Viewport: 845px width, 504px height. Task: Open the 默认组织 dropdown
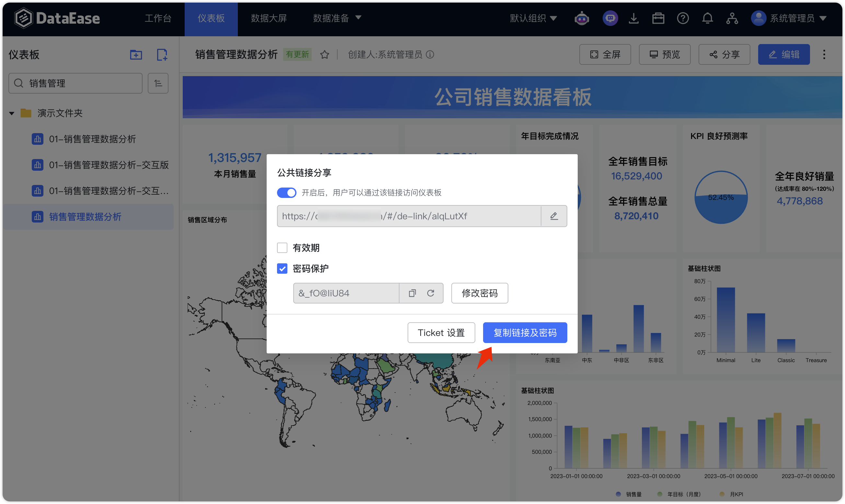coord(533,18)
